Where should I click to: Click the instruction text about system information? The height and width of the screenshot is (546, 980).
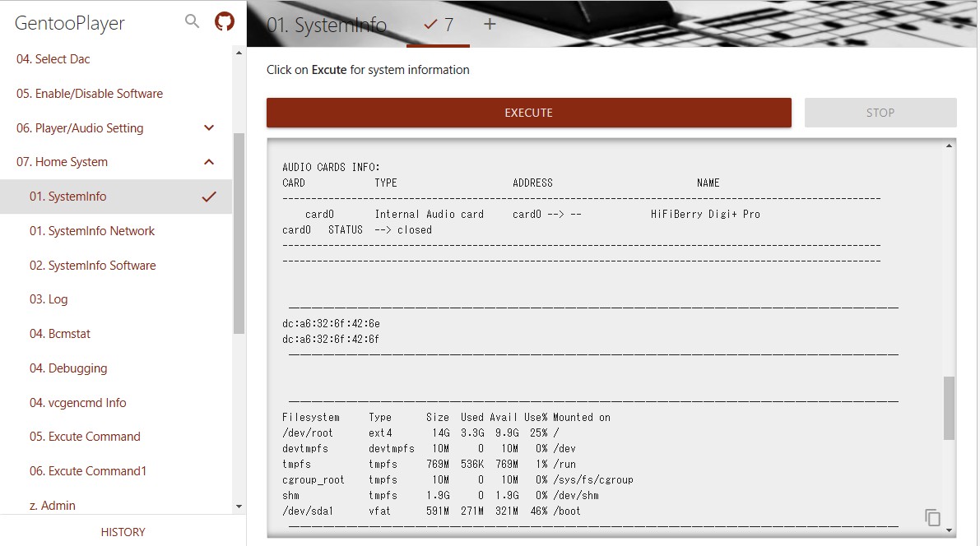pos(368,70)
